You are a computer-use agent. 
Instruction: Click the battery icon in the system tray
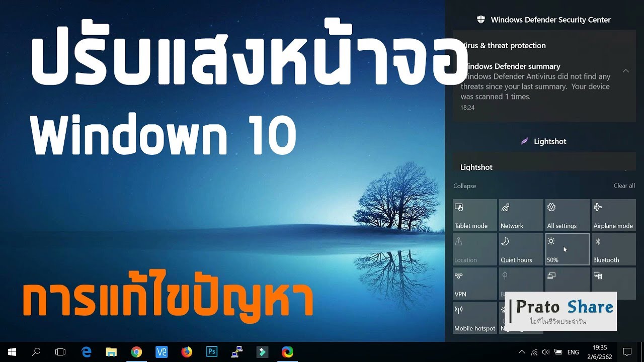(x=557, y=352)
